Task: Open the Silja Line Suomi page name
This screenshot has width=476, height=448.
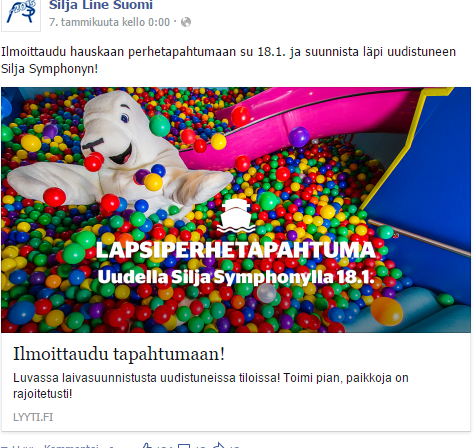Action: [101, 5]
